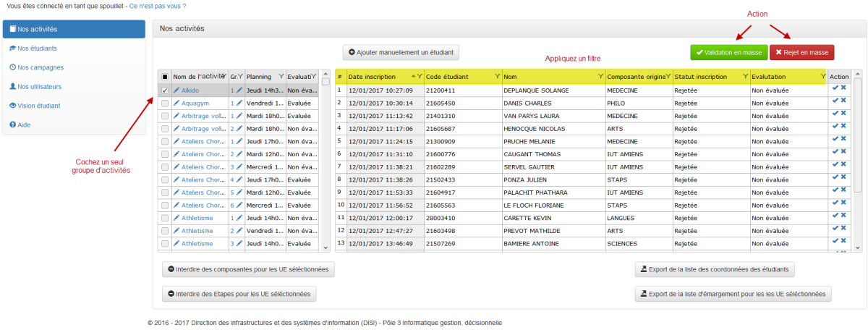Click the pencil edit icon beside Aquagym
The height and width of the screenshot is (330, 868).
pyautogui.click(x=176, y=103)
